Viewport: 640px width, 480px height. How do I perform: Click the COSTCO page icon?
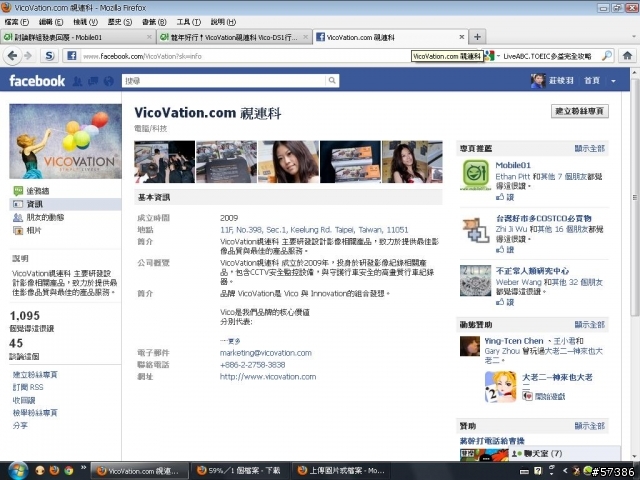(x=475, y=230)
